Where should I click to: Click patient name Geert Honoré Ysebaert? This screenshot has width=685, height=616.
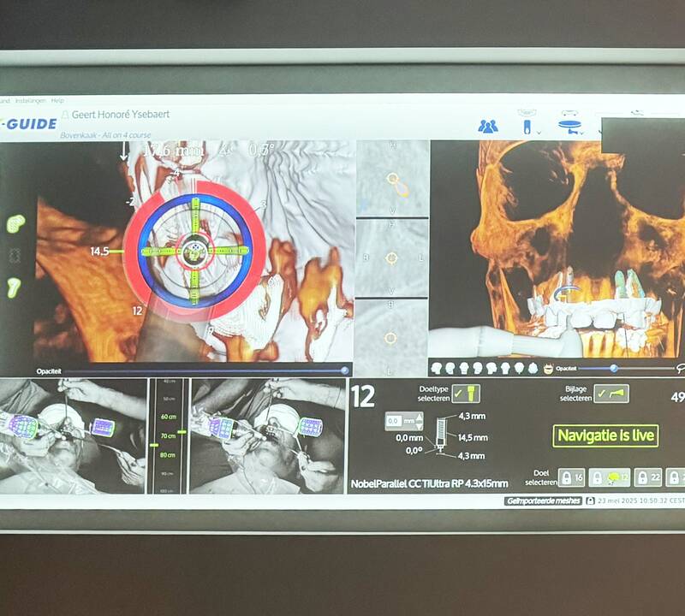click(121, 115)
